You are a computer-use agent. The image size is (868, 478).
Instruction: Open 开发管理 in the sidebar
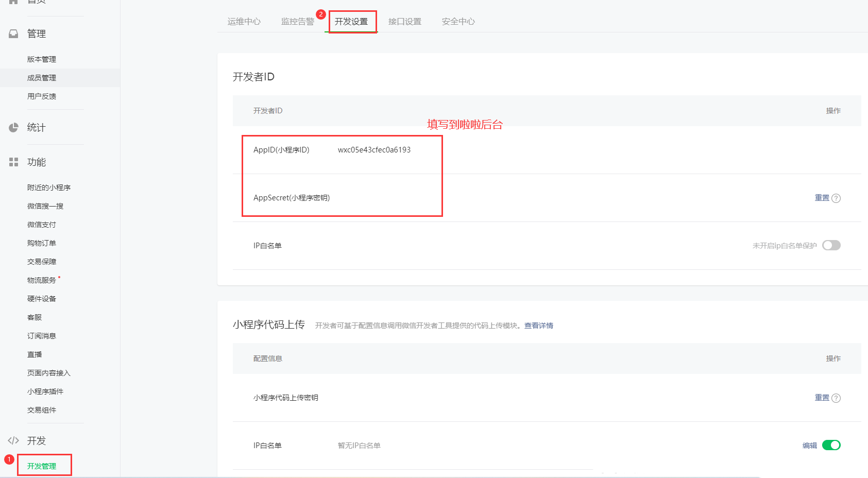42,466
